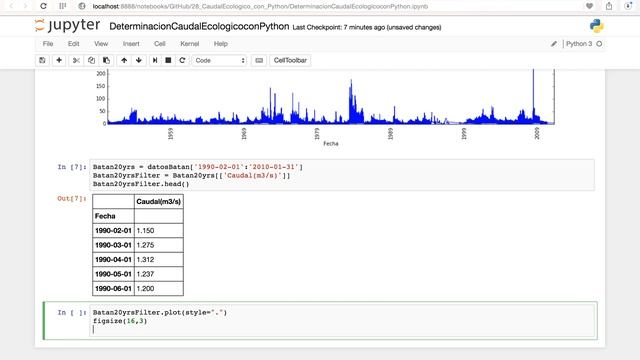This screenshot has height=360, width=640.
Task: Click the Out[7] output prompt
Action: pyautogui.click(x=72, y=198)
